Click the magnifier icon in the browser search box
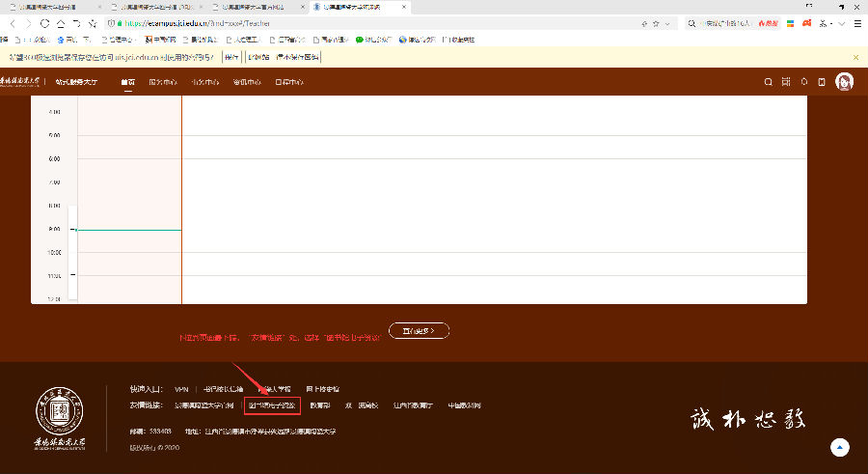This screenshot has height=474, width=868. tap(692, 23)
